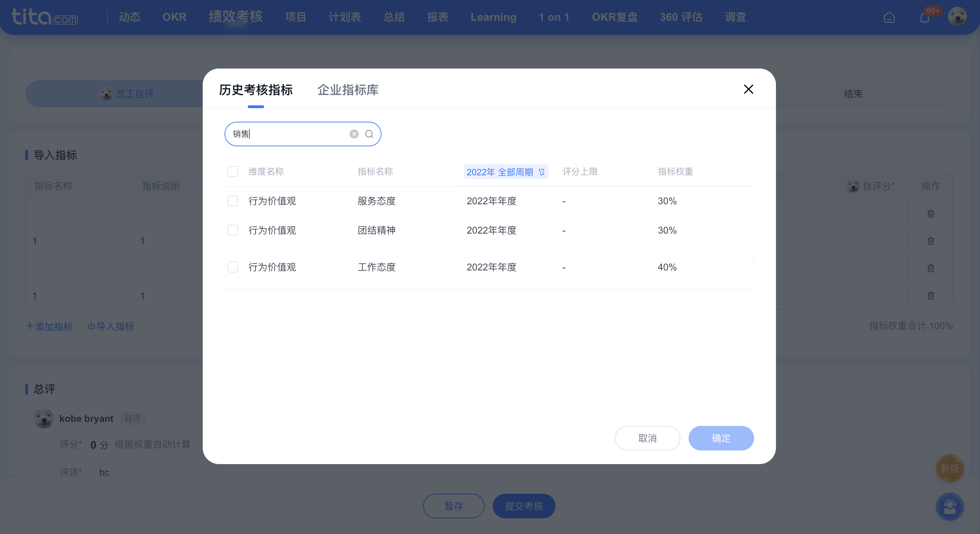The image size is (980, 534).
Task: Click the magnifier search icon
Action: point(369,134)
